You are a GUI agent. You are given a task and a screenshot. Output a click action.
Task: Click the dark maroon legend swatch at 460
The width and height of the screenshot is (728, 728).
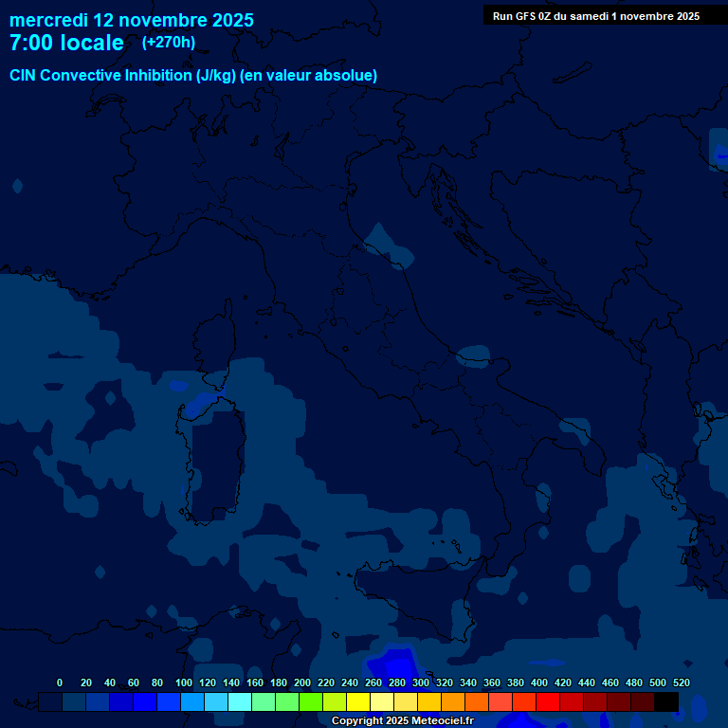(x=619, y=701)
